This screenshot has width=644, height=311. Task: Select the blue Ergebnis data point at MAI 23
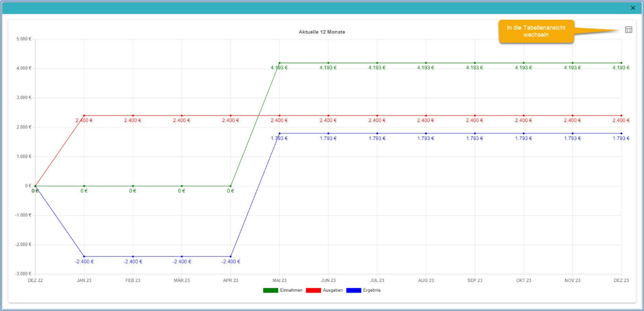pyautogui.click(x=280, y=133)
